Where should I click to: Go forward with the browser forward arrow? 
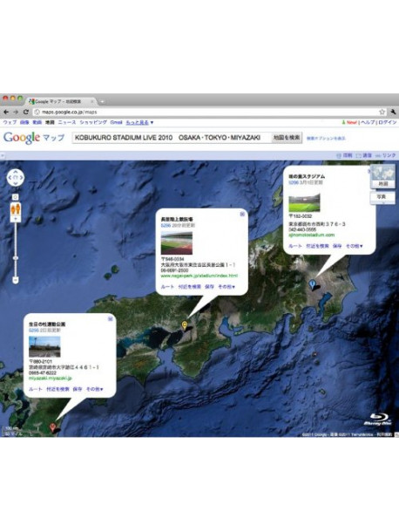pos(16,112)
